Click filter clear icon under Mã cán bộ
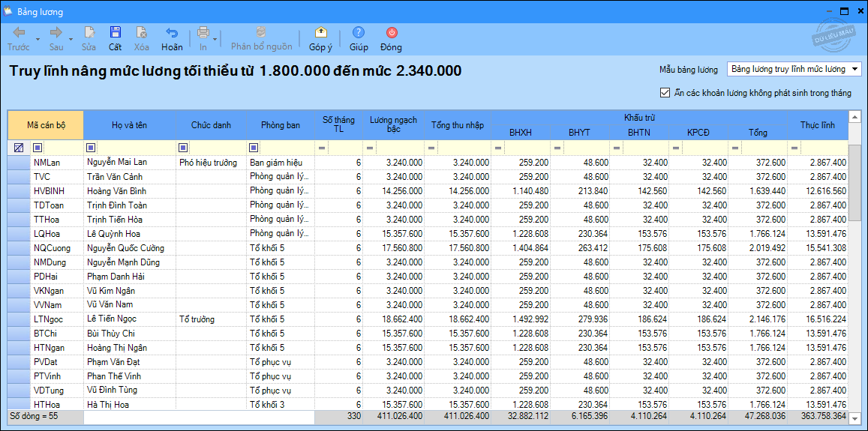The width and height of the screenshot is (868, 431). (x=19, y=148)
